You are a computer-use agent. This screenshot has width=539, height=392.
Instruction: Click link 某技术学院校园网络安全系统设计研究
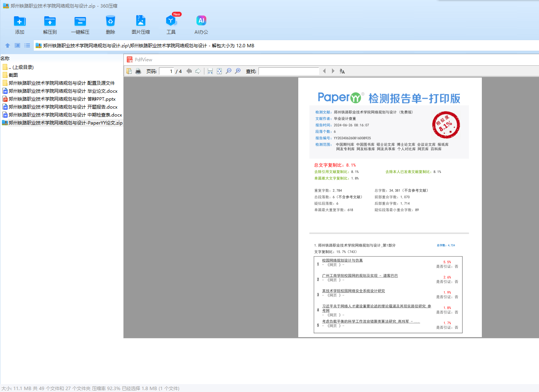pos(354,291)
